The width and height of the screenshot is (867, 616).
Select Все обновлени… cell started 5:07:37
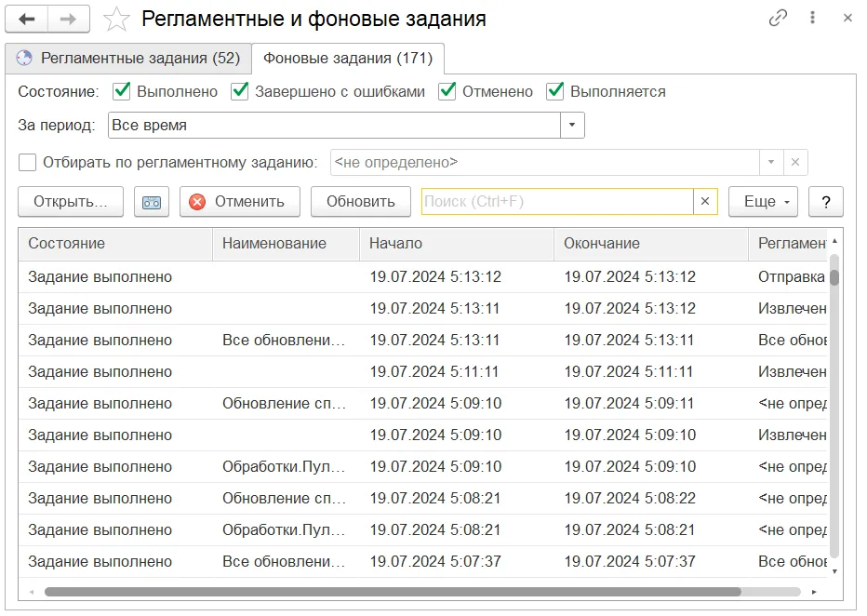(x=284, y=562)
